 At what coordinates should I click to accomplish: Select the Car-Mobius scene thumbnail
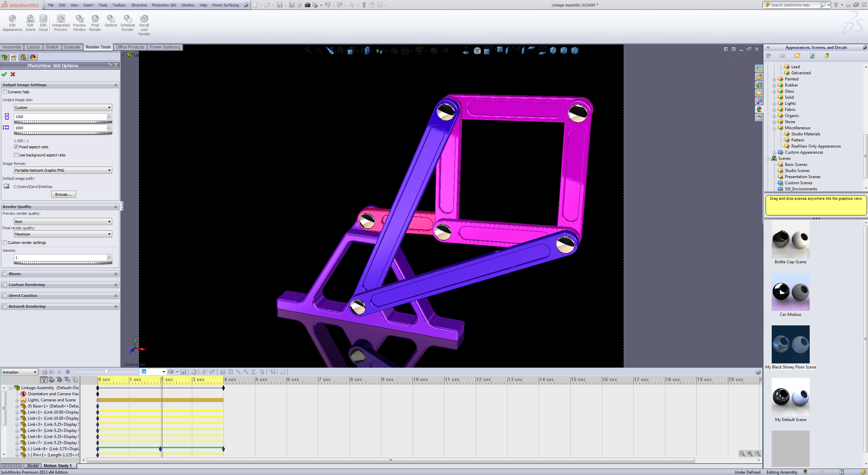point(790,292)
